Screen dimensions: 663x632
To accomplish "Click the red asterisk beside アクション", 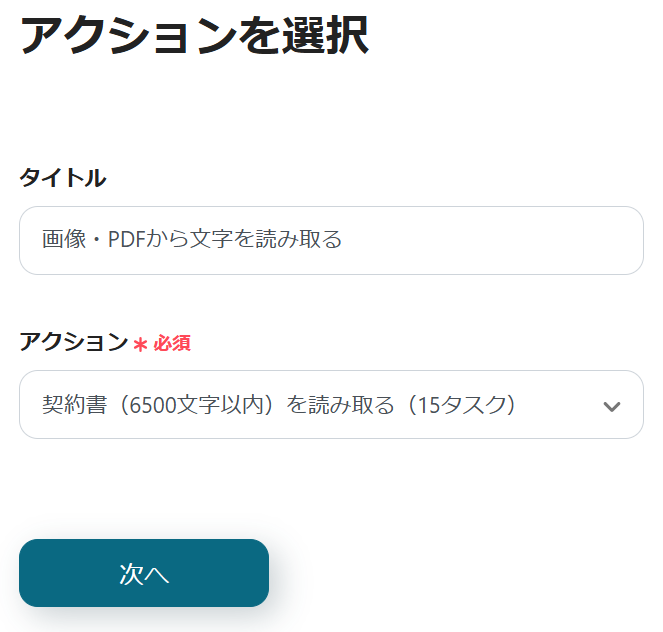I will [140, 344].
